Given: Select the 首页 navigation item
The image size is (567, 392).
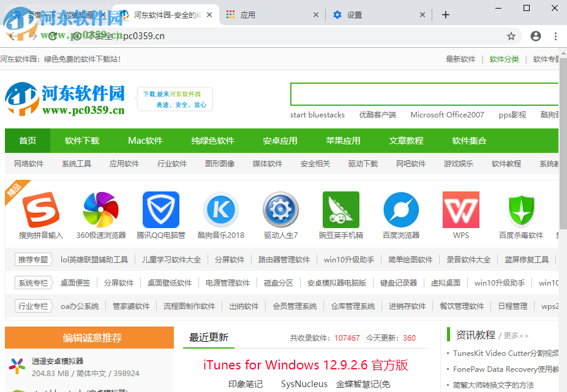Looking at the screenshot, I should [x=28, y=141].
